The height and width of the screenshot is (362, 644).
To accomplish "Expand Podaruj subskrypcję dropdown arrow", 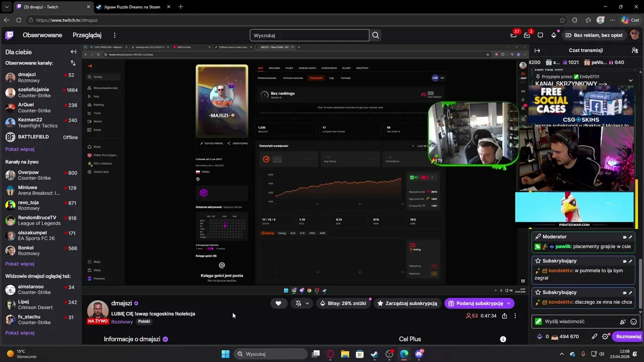I will coord(509,303).
